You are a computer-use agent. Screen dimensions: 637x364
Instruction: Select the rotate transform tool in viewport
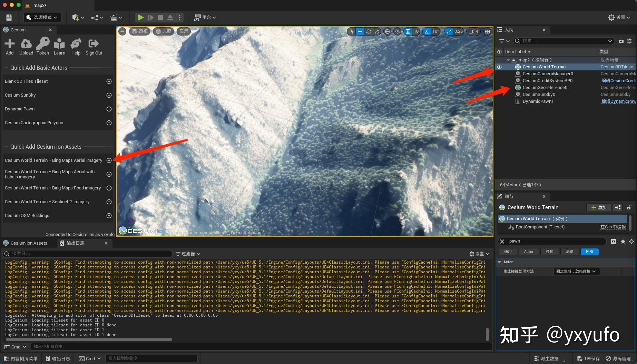pos(368,31)
